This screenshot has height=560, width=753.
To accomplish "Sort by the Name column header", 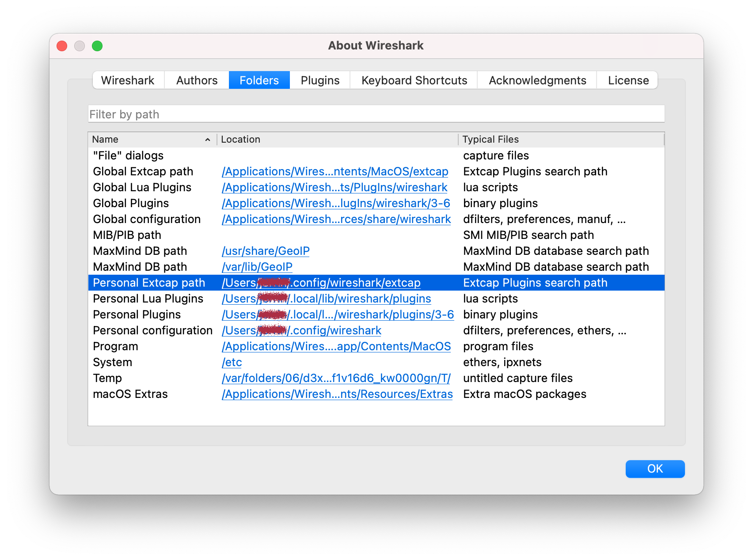I will click(x=152, y=140).
